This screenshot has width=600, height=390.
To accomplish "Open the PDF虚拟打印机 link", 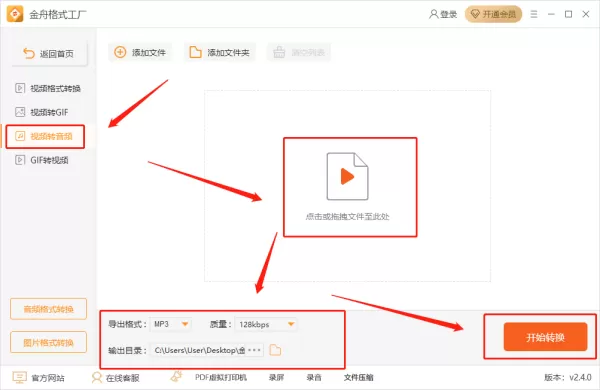I will [221, 378].
